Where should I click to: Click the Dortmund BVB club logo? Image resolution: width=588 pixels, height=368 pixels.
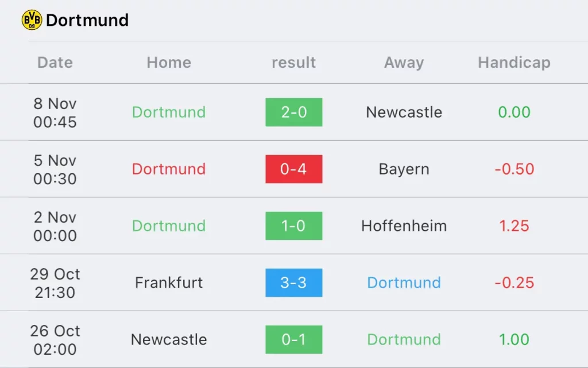coord(32,20)
